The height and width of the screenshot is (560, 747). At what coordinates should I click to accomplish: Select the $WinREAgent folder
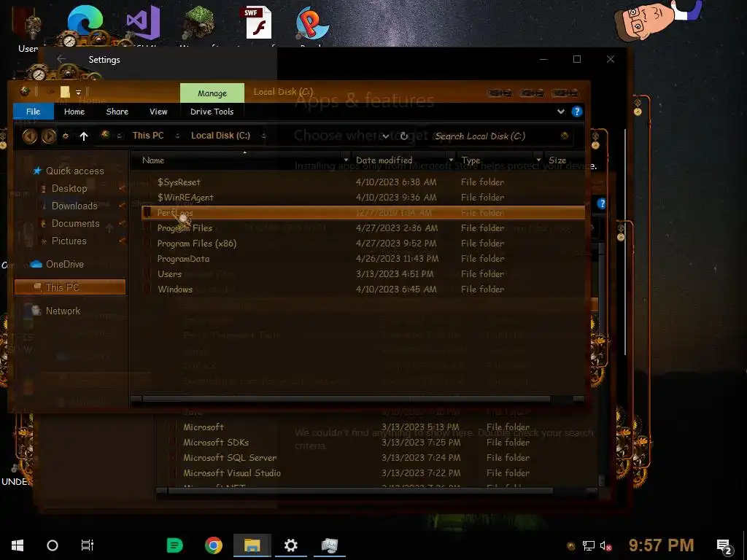pos(185,197)
